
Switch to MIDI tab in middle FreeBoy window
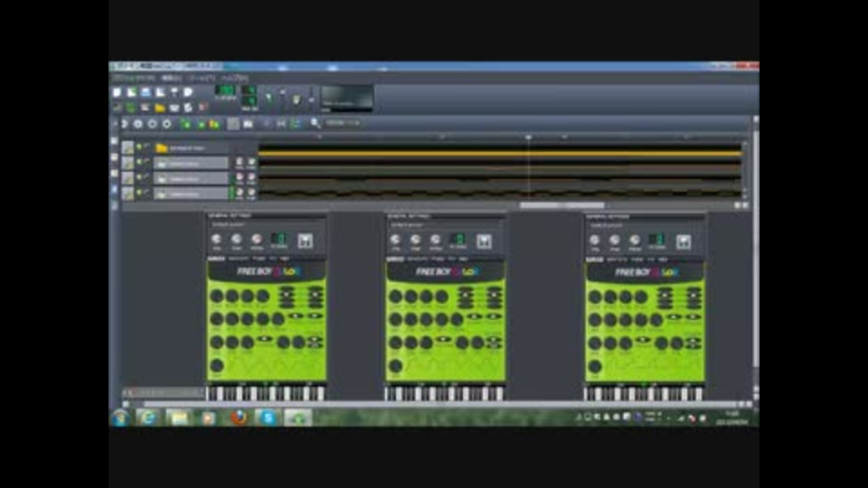[464, 259]
